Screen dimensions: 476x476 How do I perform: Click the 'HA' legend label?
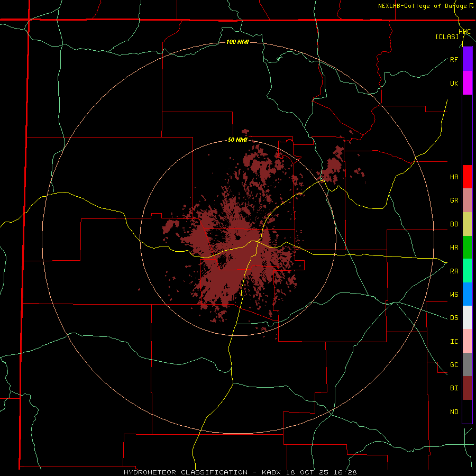tap(454, 177)
